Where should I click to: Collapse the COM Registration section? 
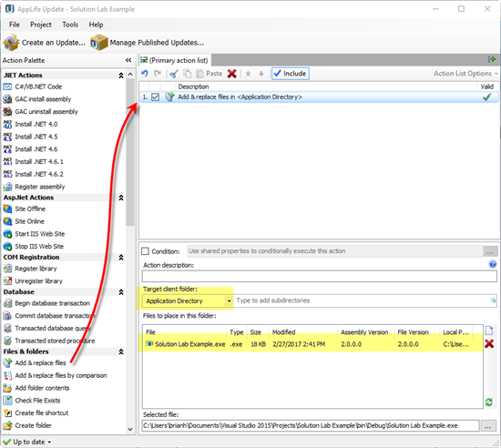(x=121, y=258)
